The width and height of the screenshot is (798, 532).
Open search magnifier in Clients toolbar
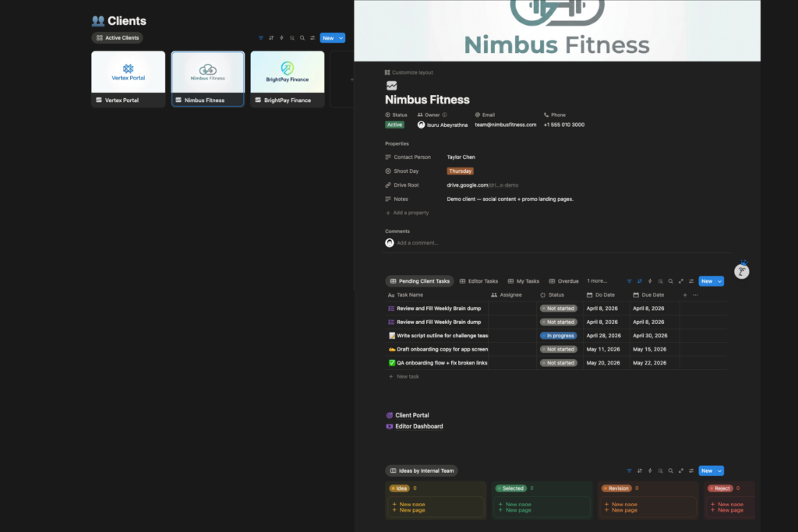[302, 38]
